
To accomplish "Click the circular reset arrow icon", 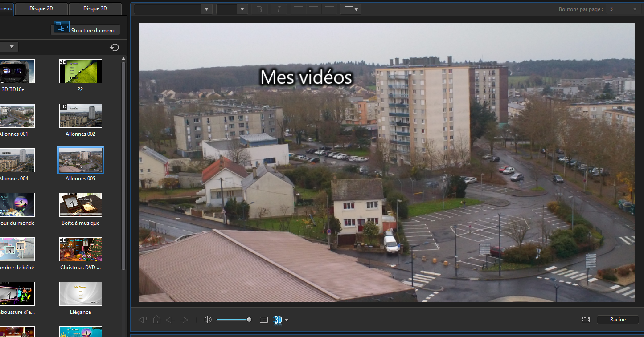I will click(115, 47).
